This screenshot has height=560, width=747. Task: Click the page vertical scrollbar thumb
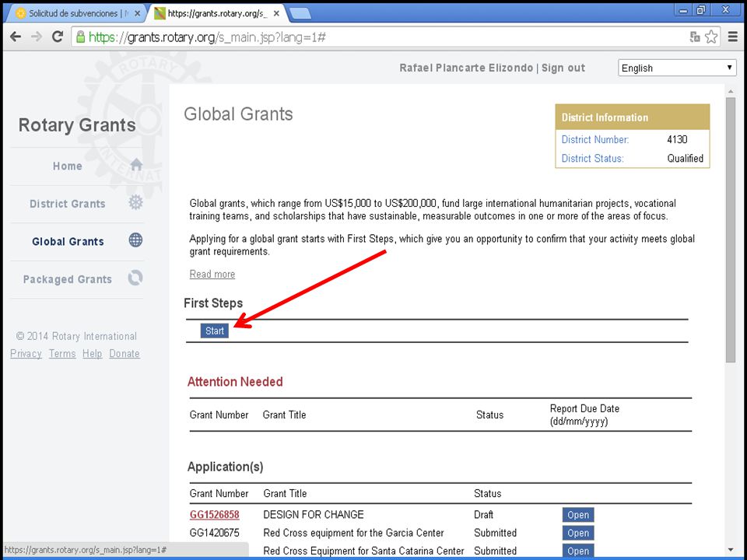click(731, 230)
